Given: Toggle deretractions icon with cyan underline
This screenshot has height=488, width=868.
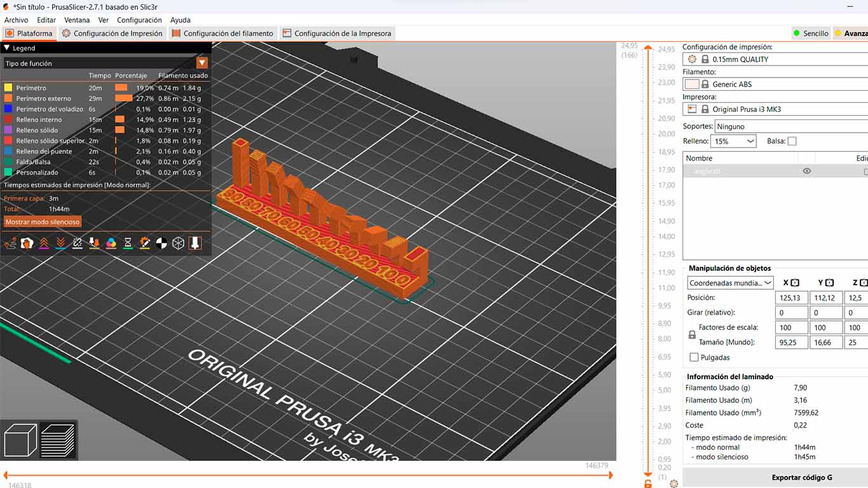Looking at the screenshot, I should tap(60, 243).
